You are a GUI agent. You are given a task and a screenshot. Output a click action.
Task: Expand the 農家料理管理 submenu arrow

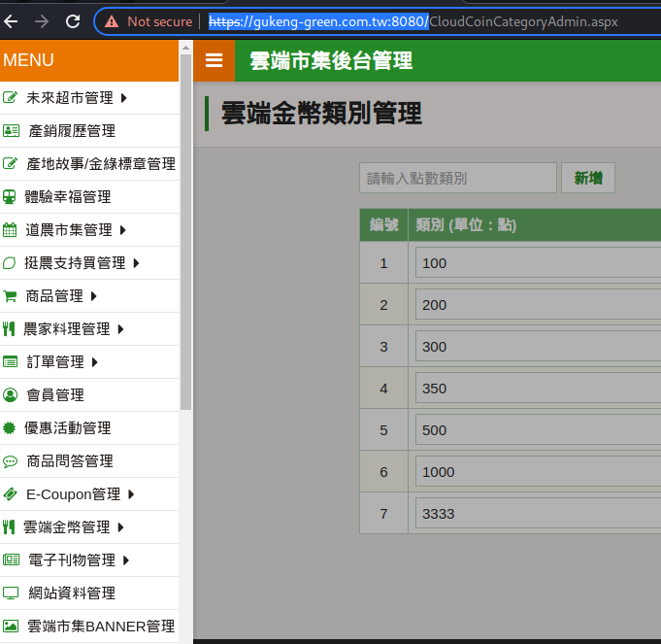(x=120, y=329)
